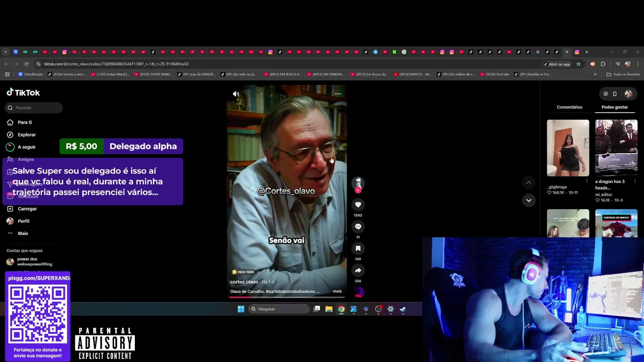Open Steam from the taskbar
The image size is (644, 362).
[403, 309]
